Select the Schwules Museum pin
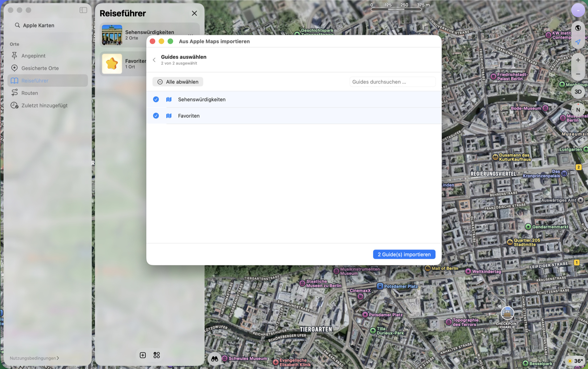The image size is (588, 369). coord(225,359)
